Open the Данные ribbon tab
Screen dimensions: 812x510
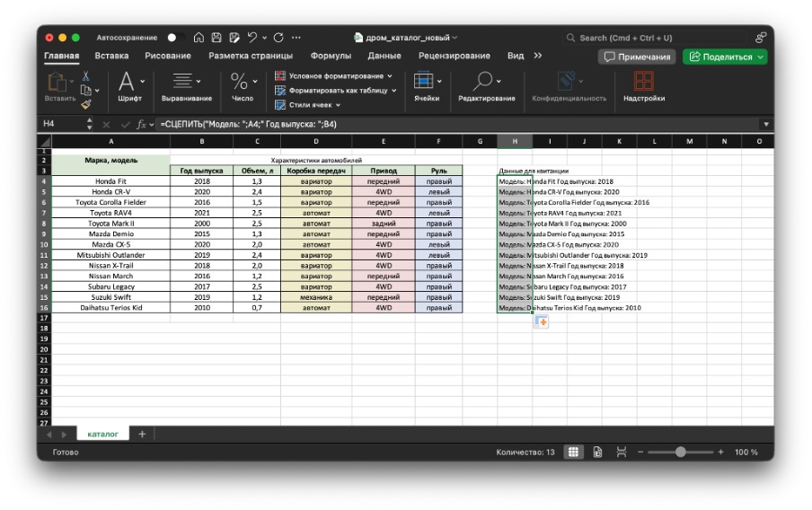(x=384, y=56)
